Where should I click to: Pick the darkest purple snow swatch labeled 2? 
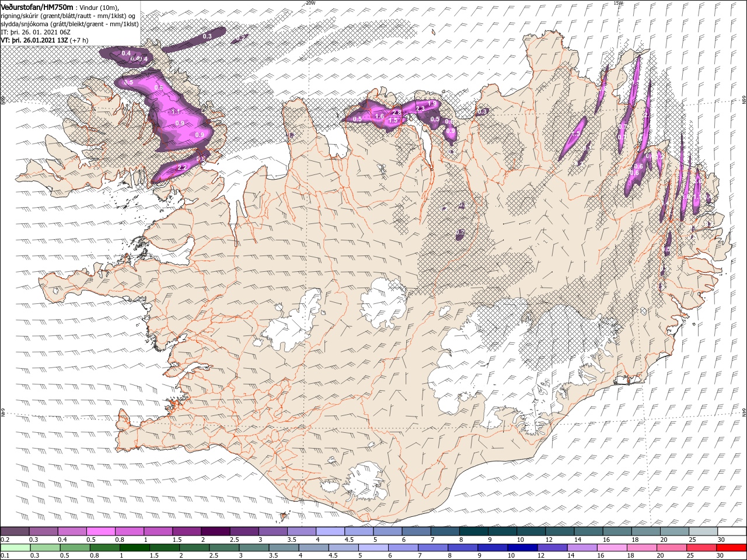[215, 531]
